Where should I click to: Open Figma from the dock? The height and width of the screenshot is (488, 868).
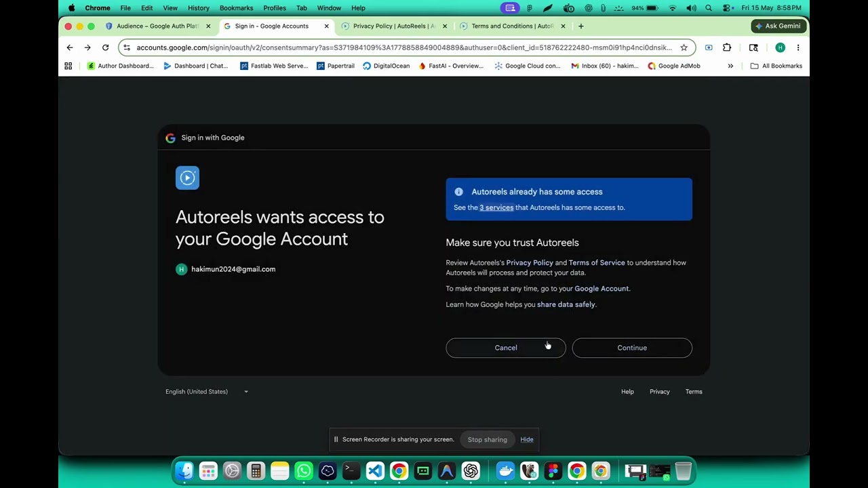553,471
